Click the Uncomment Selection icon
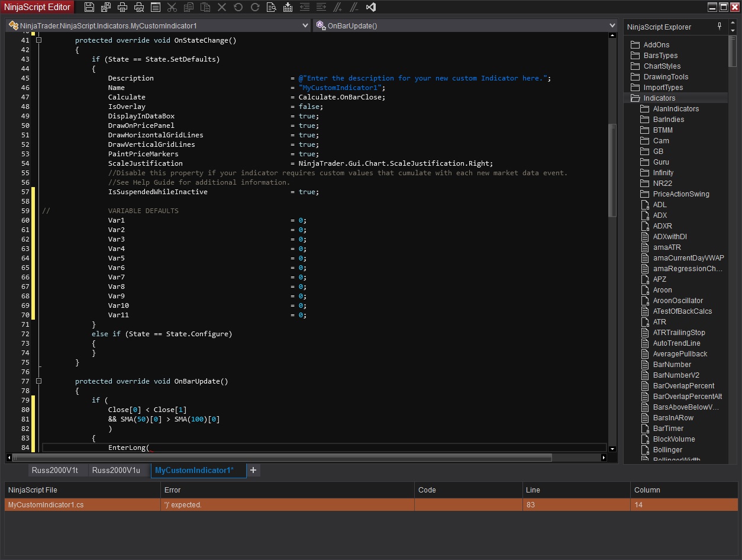The height and width of the screenshot is (560, 742). point(354,8)
